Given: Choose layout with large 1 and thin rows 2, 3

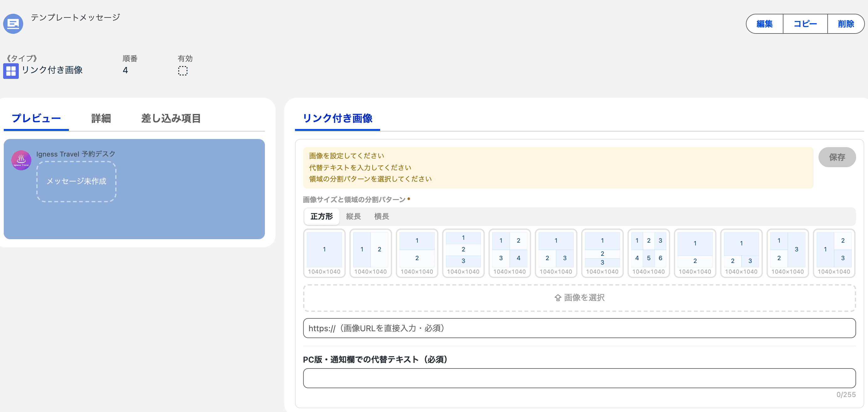Looking at the screenshot, I should [x=602, y=253].
